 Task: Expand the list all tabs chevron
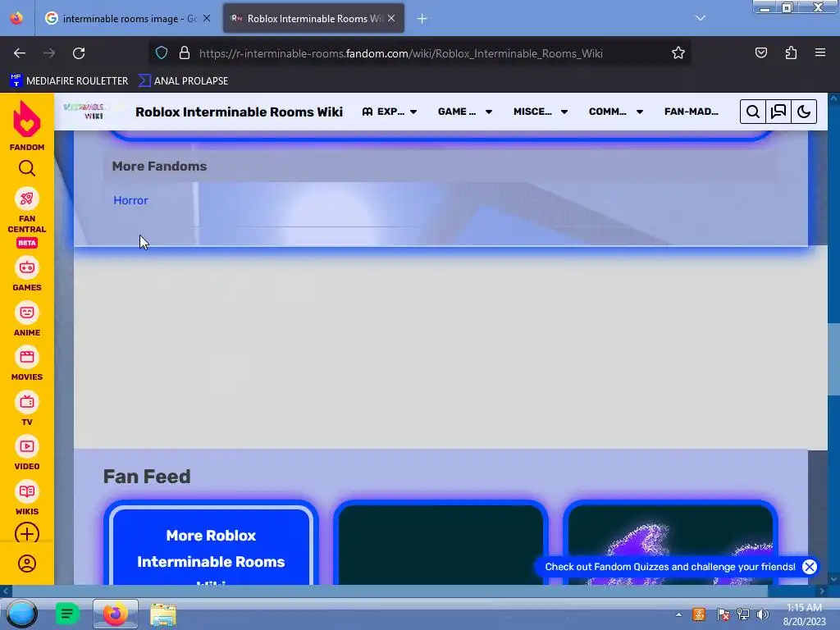click(701, 18)
